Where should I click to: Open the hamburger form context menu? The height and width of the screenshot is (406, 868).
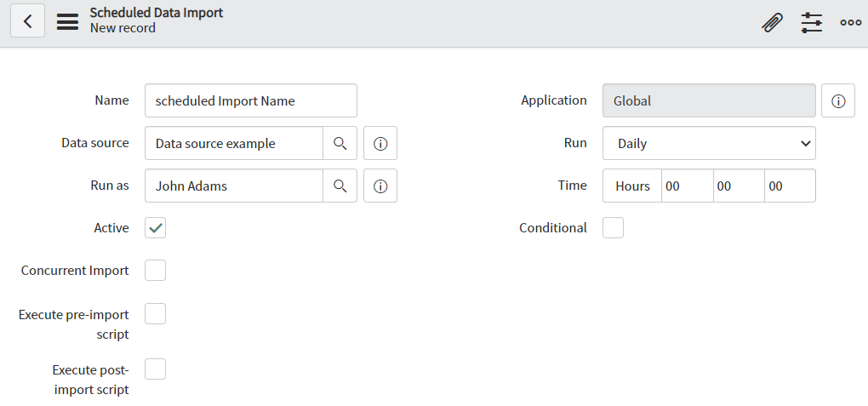tap(67, 21)
